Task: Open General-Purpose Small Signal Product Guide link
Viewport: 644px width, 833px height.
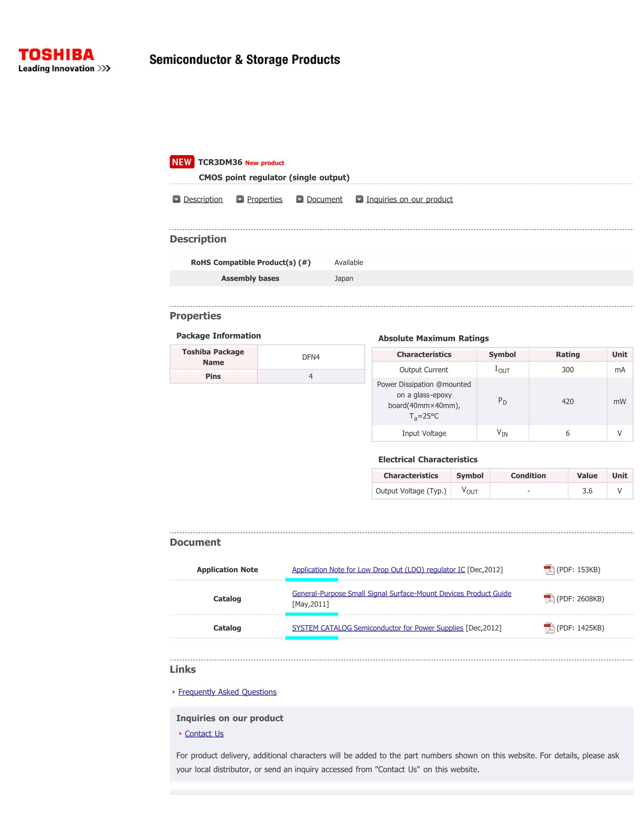Action: click(x=401, y=593)
